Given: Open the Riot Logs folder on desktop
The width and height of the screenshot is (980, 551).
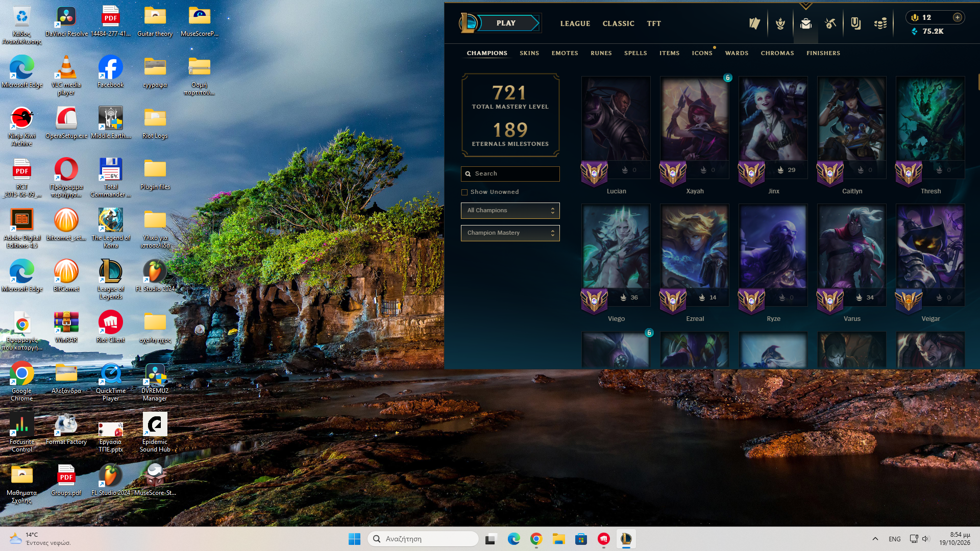Looking at the screenshot, I should point(155,123).
